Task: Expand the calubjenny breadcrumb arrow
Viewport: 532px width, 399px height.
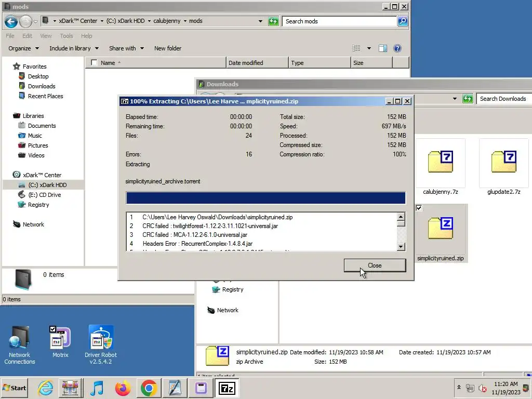Action: tap(185, 21)
